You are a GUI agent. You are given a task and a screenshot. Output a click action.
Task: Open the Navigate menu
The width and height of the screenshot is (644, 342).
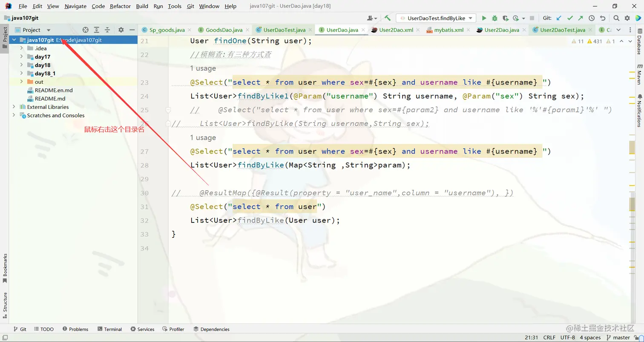coord(75,6)
